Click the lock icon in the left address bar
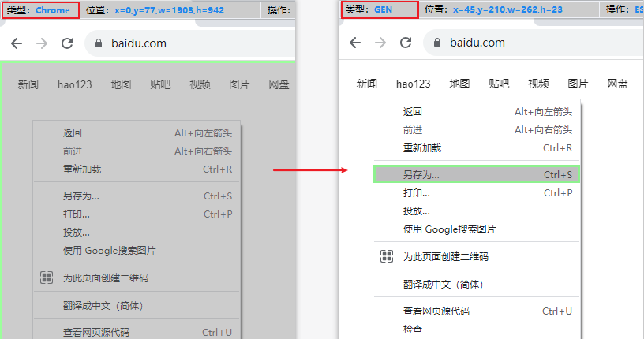644x339 pixels. click(99, 43)
